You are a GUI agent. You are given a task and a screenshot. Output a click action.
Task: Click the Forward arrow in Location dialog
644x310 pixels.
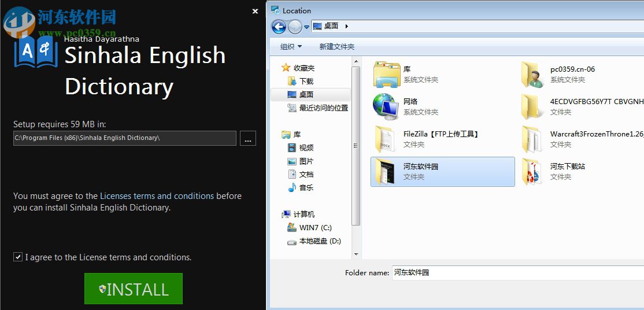(295, 27)
